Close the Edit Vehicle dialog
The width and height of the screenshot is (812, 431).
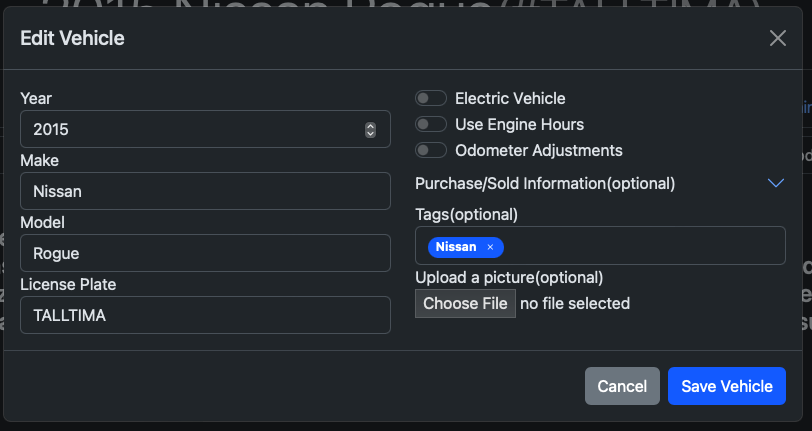coord(777,39)
